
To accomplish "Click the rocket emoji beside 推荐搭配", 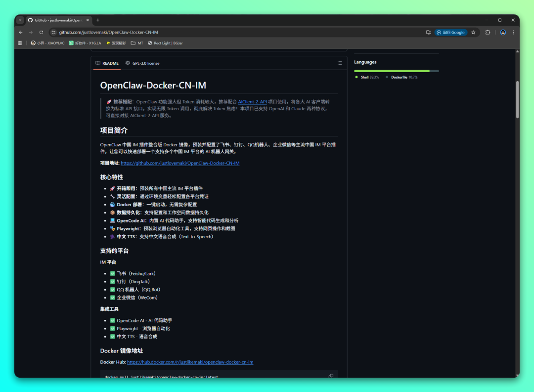I will pos(109,102).
